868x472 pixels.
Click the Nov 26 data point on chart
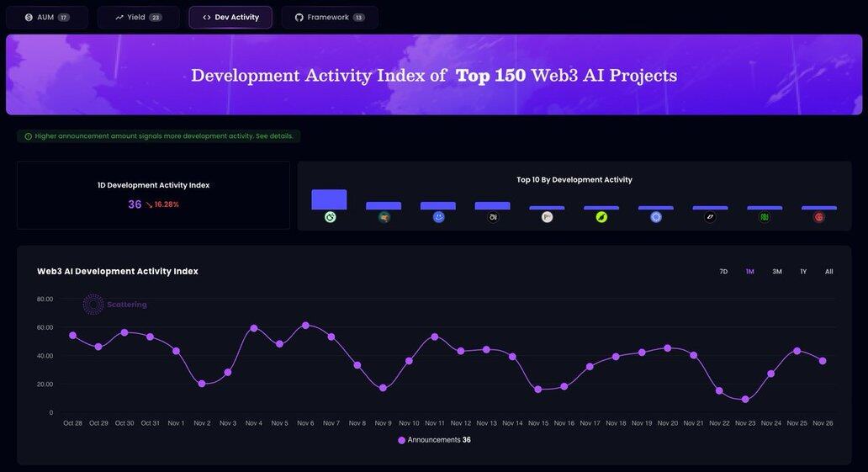tap(823, 361)
